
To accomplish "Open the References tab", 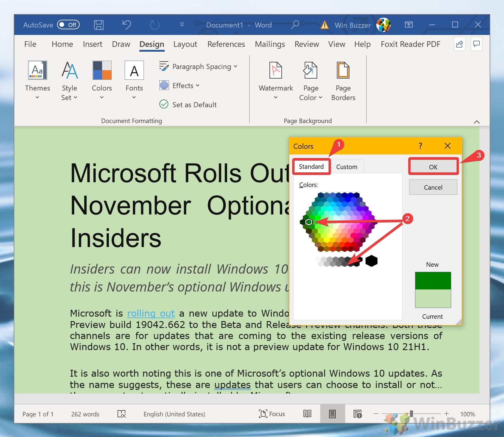I will tap(226, 44).
